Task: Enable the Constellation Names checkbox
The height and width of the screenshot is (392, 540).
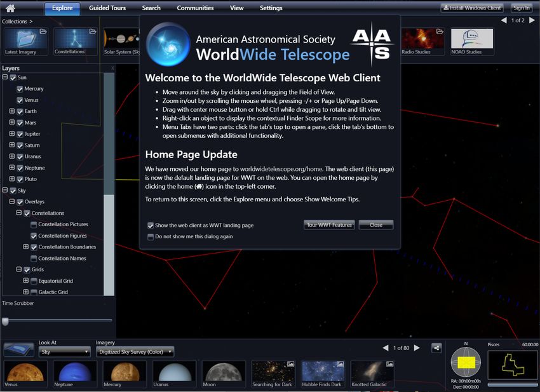Action: click(34, 259)
